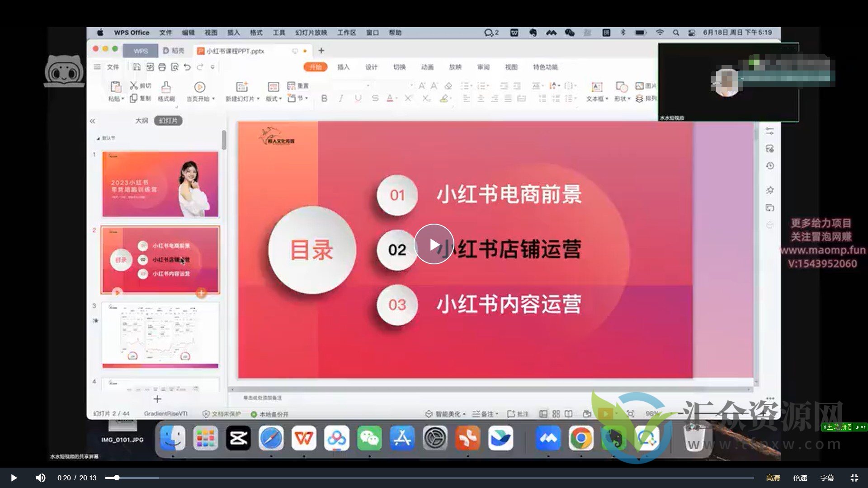Open WeChat from the Dock

(370, 438)
